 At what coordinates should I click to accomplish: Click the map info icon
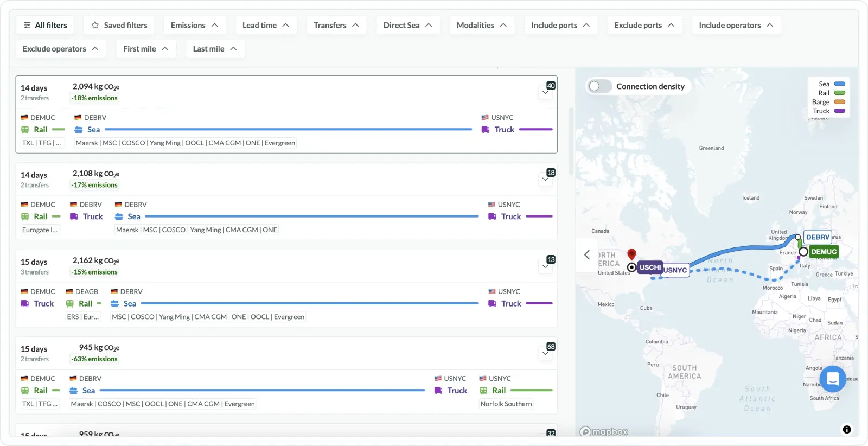(x=846, y=430)
